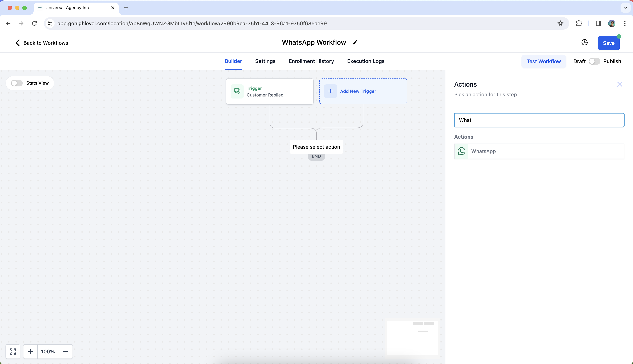Click the Test Workflow button

tap(543, 61)
